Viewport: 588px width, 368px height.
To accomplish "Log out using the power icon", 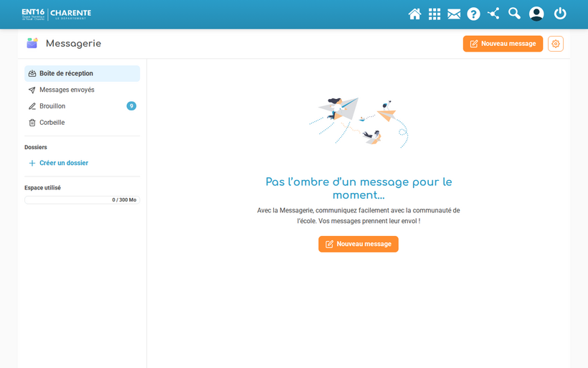I will 560,14.
